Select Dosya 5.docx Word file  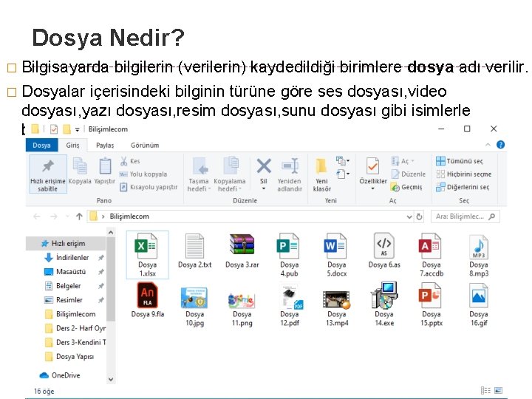click(337, 255)
